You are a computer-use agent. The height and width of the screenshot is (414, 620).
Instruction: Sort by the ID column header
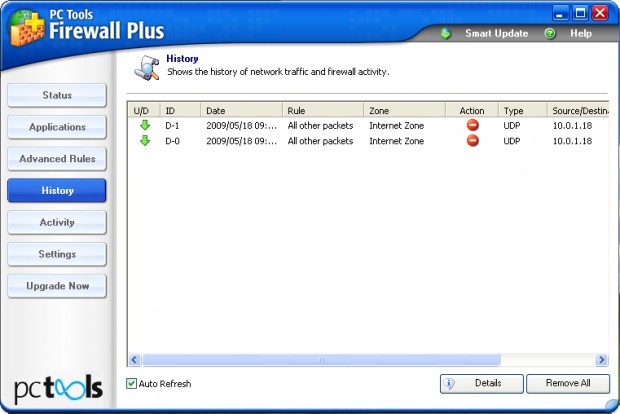tap(180, 110)
